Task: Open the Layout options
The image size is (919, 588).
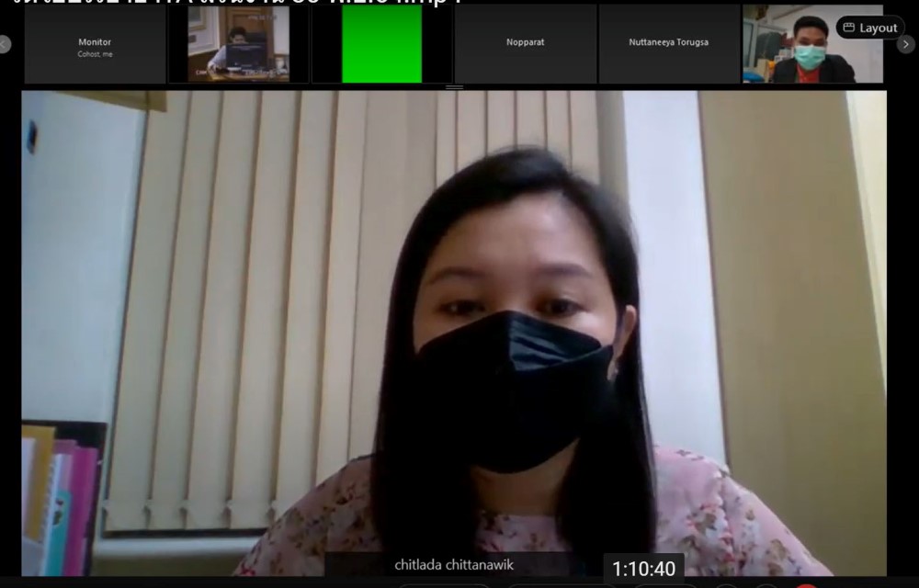Action: [x=869, y=28]
